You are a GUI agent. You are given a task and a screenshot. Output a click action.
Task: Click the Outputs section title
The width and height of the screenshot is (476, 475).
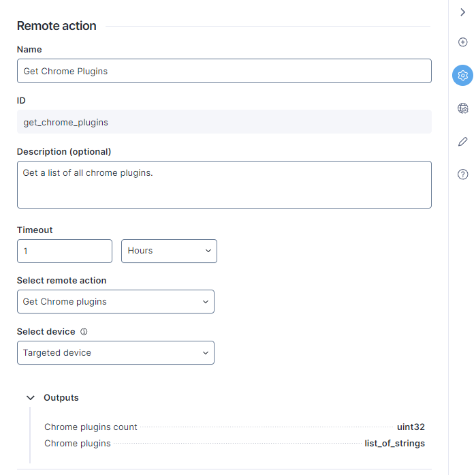(61, 398)
